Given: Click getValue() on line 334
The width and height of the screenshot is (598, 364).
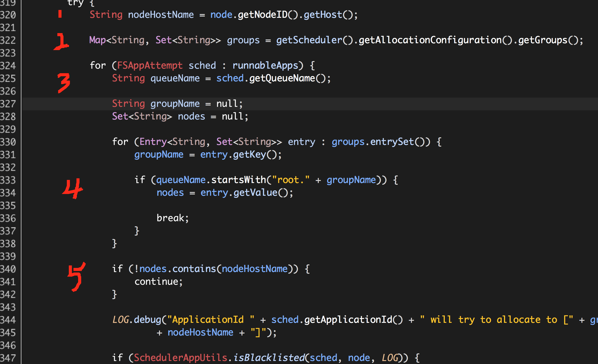Looking at the screenshot, I should [x=261, y=193].
